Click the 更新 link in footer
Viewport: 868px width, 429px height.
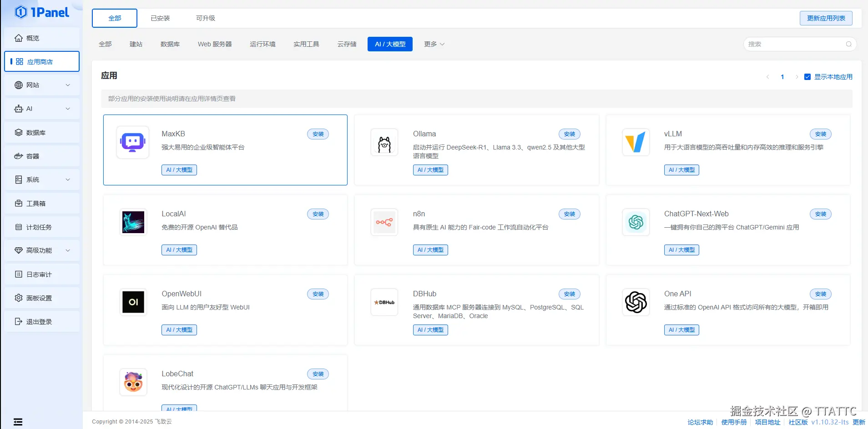[858, 422]
